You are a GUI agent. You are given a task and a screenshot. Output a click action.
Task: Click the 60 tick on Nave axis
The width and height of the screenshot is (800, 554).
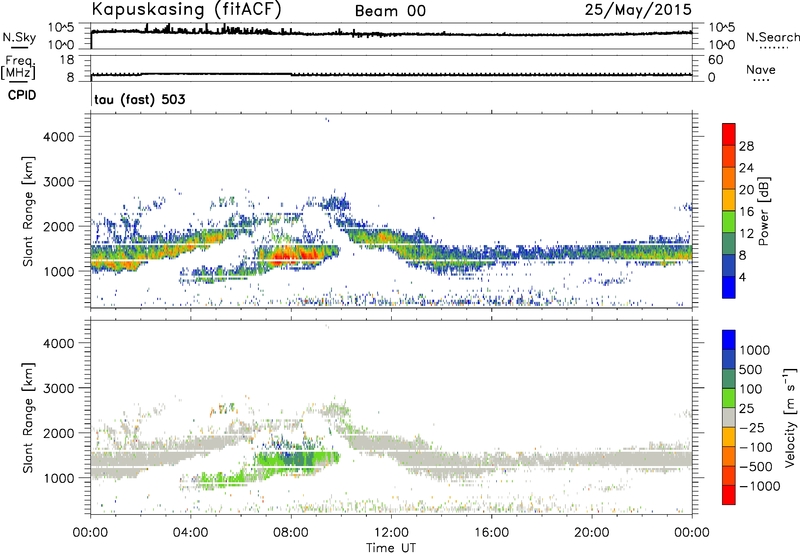[x=715, y=60]
